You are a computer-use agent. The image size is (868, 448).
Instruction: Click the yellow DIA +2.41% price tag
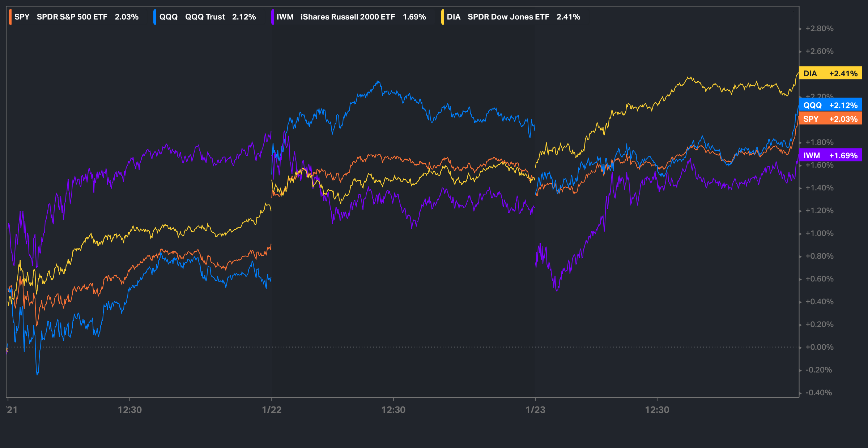click(830, 73)
